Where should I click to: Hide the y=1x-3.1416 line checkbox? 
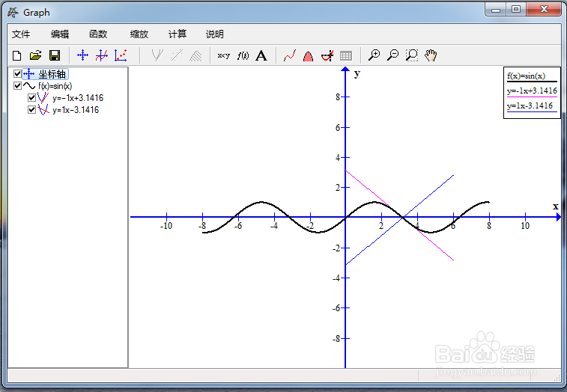(31, 109)
